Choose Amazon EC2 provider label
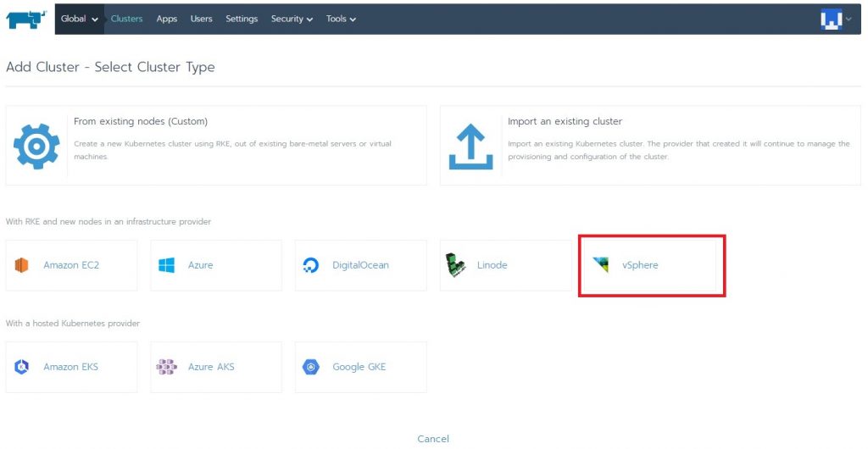Viewport: 868px width, 449px height. coord(71,265)
